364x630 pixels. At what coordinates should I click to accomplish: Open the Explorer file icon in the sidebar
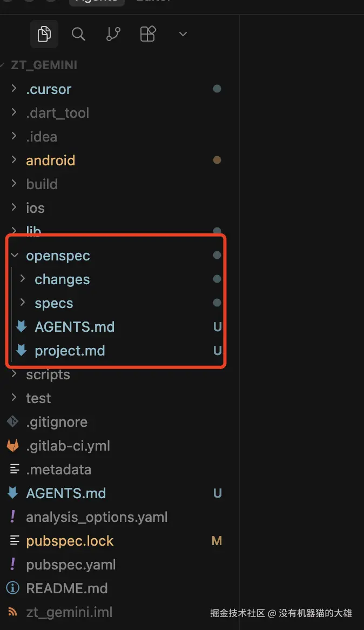click(x=44, y=33)
